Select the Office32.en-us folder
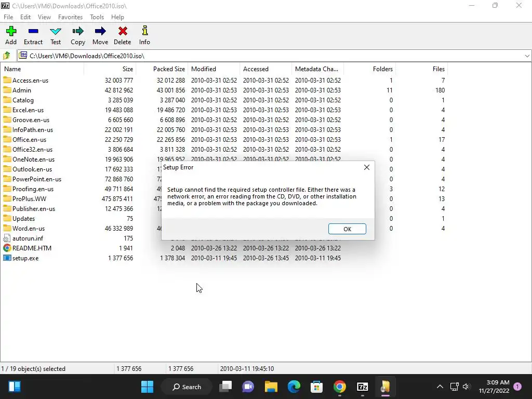Screen dimensions: 532x399 click(28, 149)
